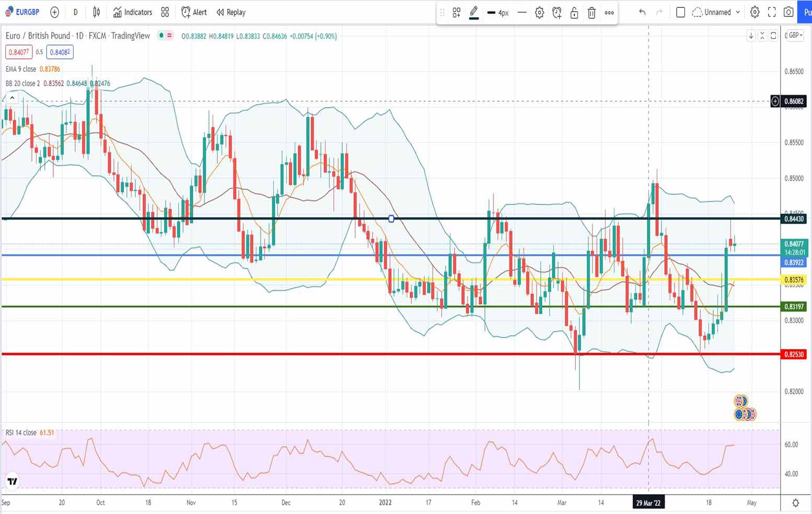Open the GBP currency dropdown
Viewport: 812px width, 514px height.
[795, 36]
